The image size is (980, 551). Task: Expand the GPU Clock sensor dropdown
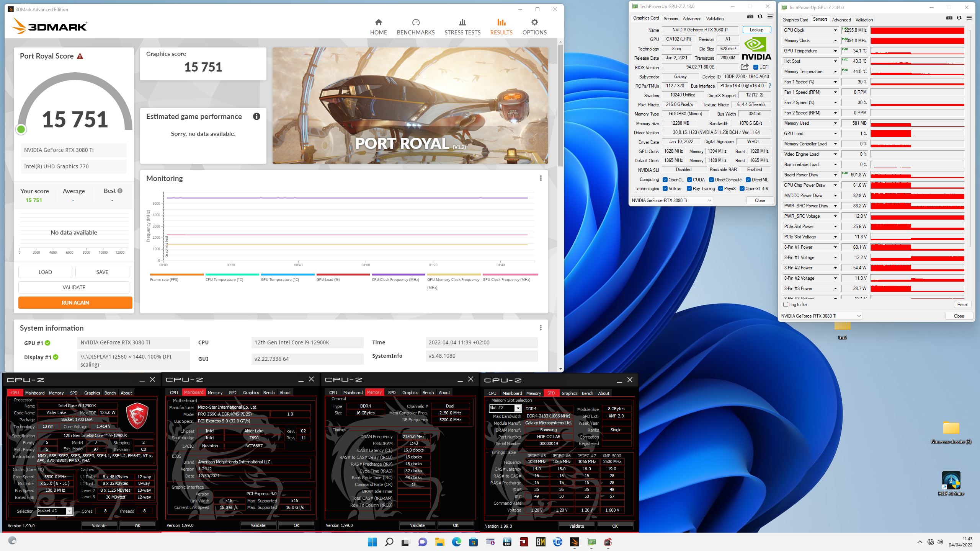coord(835,30)
